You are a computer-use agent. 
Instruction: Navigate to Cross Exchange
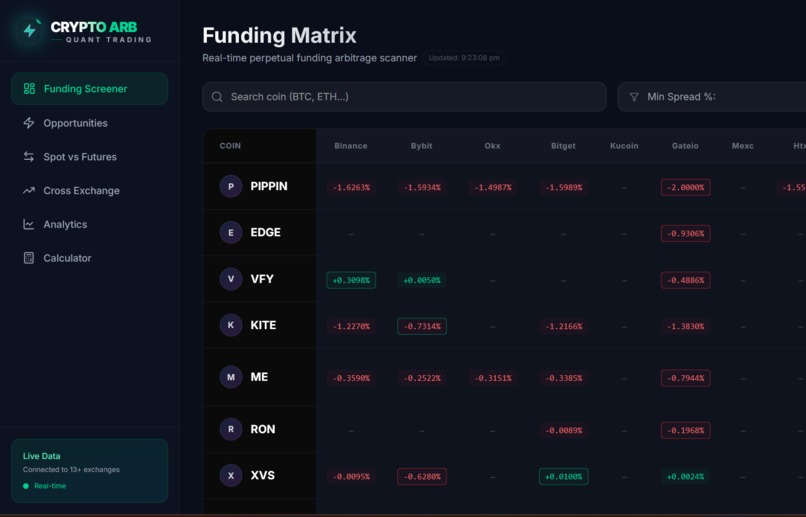(x=89, y=191)
